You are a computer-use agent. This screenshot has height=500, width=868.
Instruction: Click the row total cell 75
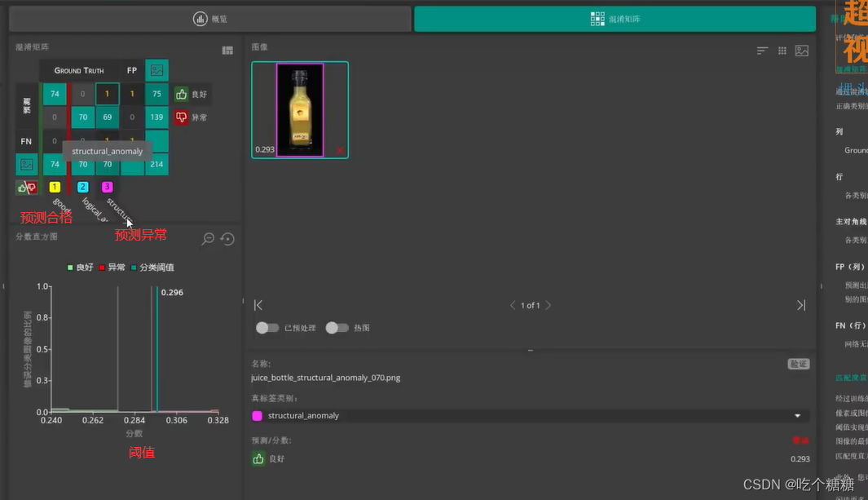[156, 94]
